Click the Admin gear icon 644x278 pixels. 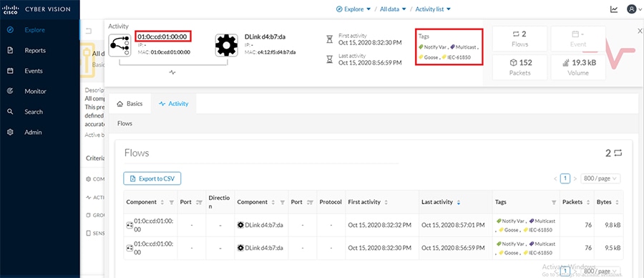(x=10, y=133)
